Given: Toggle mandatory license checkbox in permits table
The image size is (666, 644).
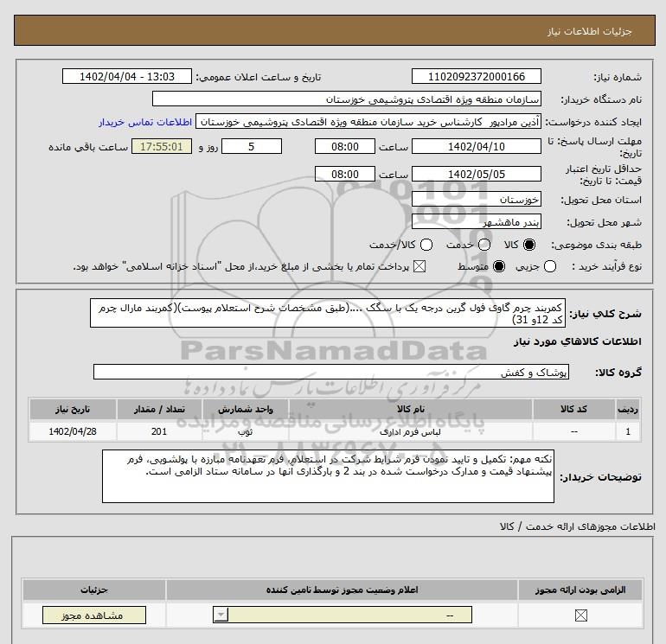Looking at the screenshot, I should (580, 615).
